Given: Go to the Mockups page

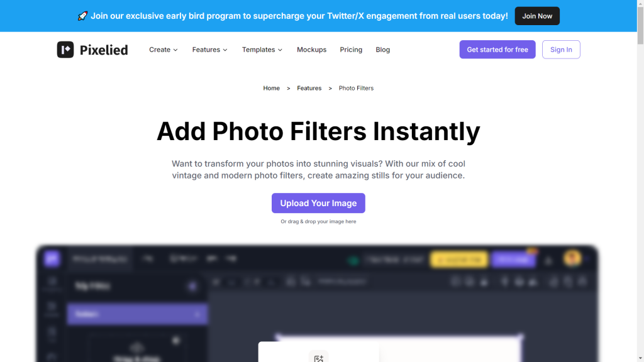Looking at the screenshot, I should pyautogui.click(x=311, y=50).
